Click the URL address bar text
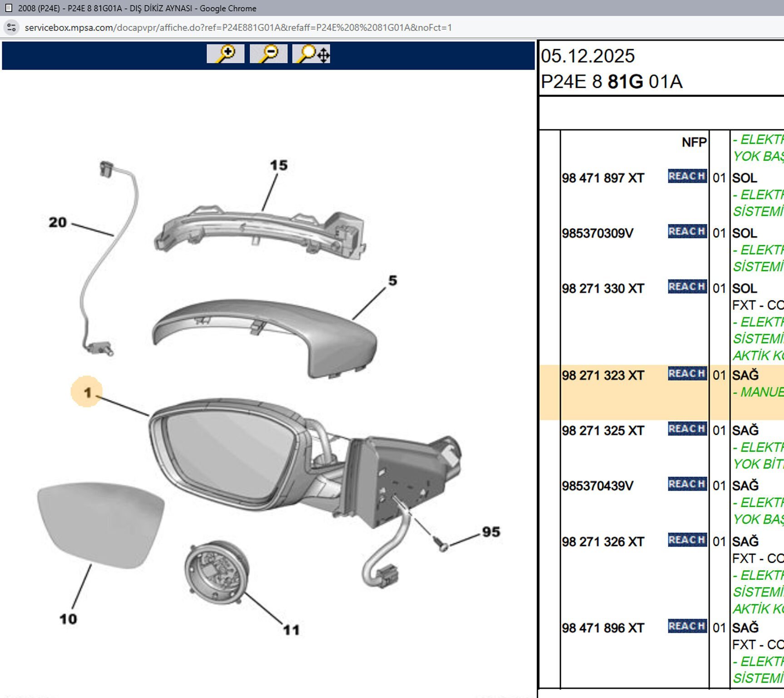 [x=238, y=28]
